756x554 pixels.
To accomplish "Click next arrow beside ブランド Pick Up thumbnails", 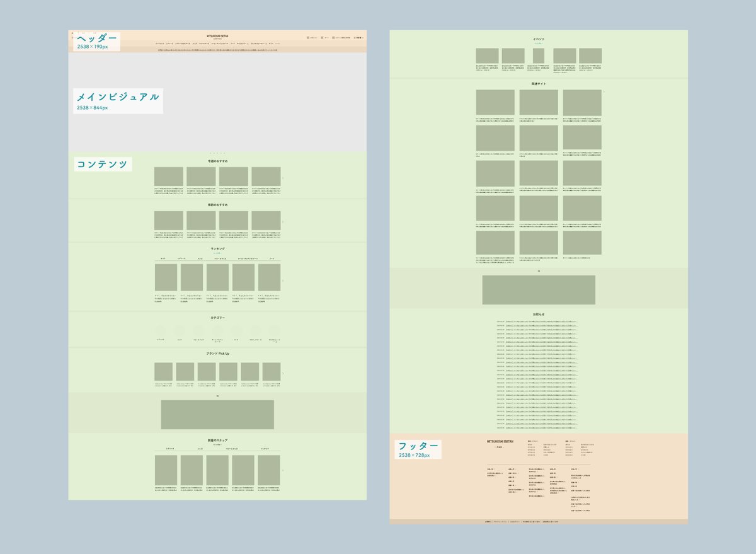I will click(283, 373).
